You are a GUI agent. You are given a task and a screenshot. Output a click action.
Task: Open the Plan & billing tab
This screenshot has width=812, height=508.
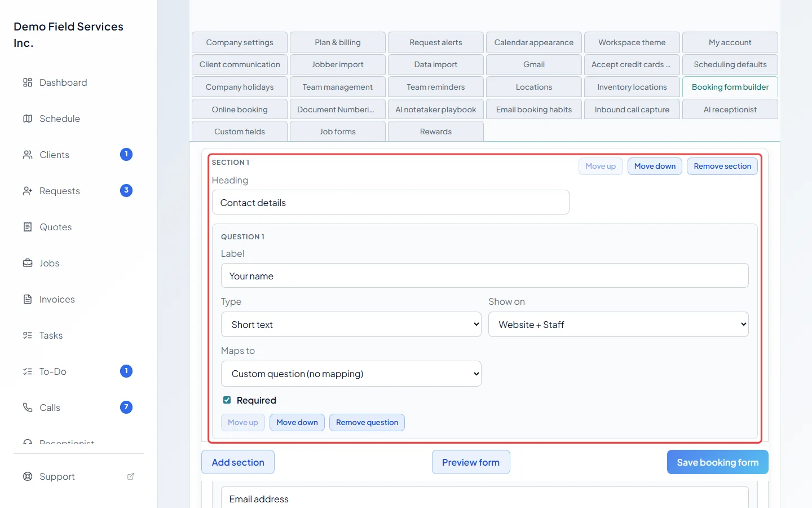[338, 42]
